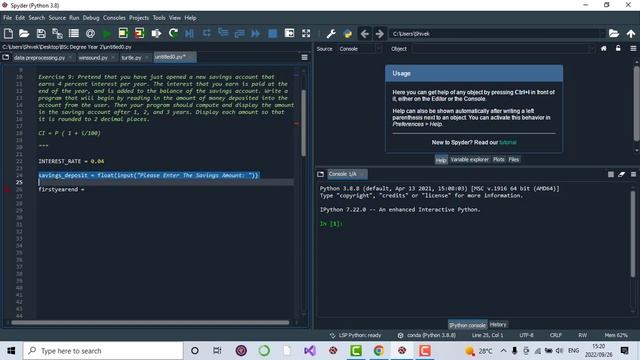Run selection or current line
This screenshot has height=360, width=640.
coord(156,33)
